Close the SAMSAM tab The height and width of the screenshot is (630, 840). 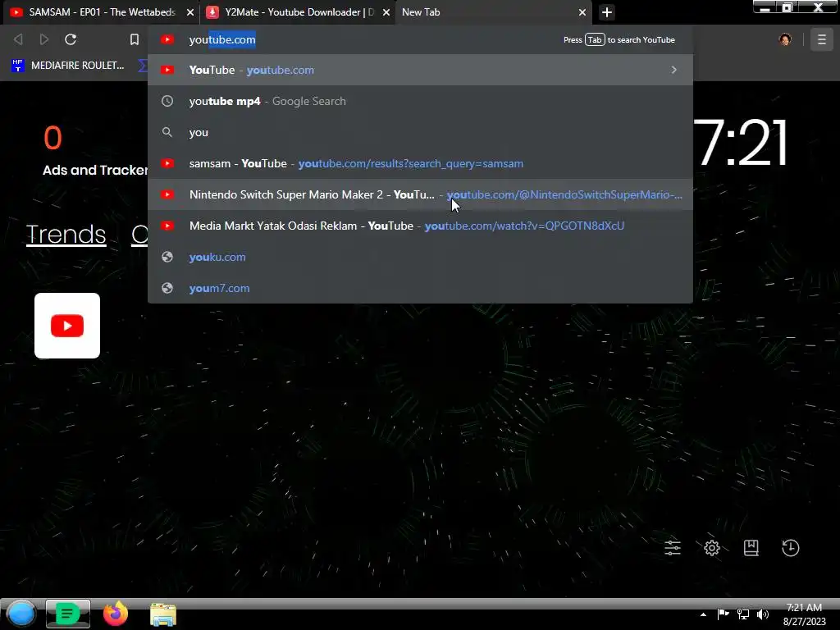coord(189,12)
